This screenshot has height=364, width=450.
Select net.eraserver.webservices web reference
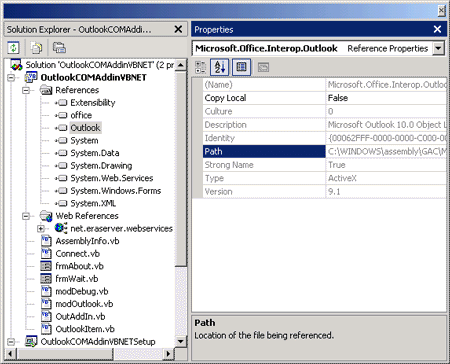pyautogui.click(x=121, y=229)
